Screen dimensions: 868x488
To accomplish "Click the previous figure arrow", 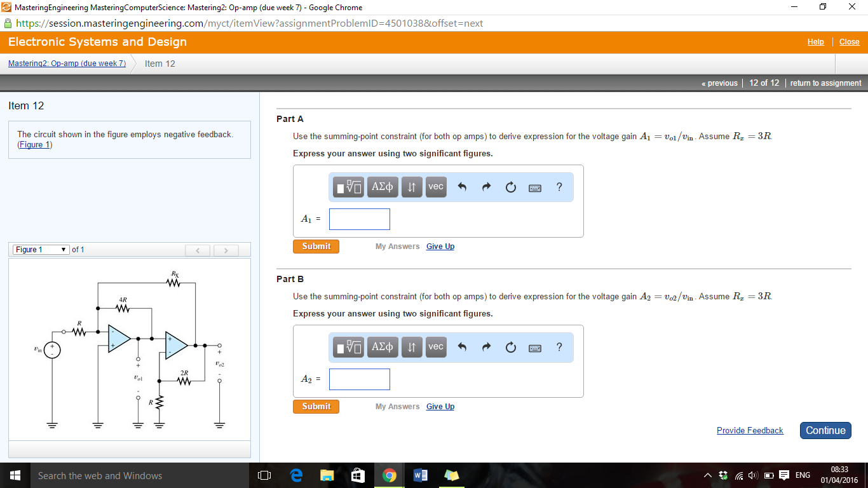I will 198,250.
